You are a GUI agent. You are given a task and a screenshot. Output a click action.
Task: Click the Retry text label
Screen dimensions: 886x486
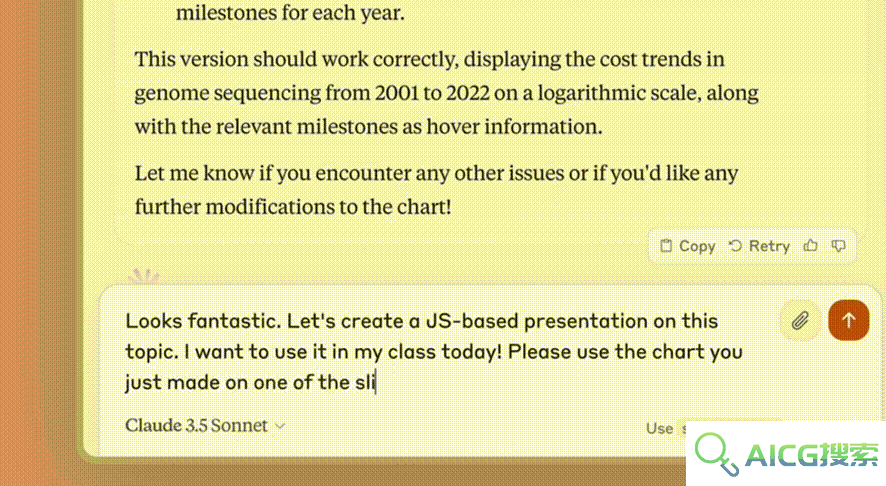pos(769,246)
